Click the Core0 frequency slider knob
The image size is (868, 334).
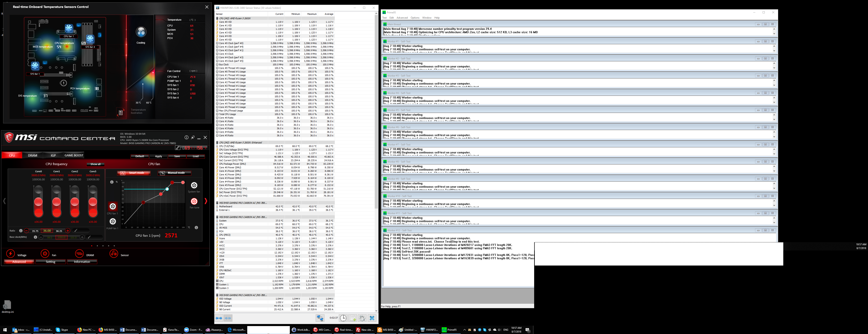pos(38,202)
